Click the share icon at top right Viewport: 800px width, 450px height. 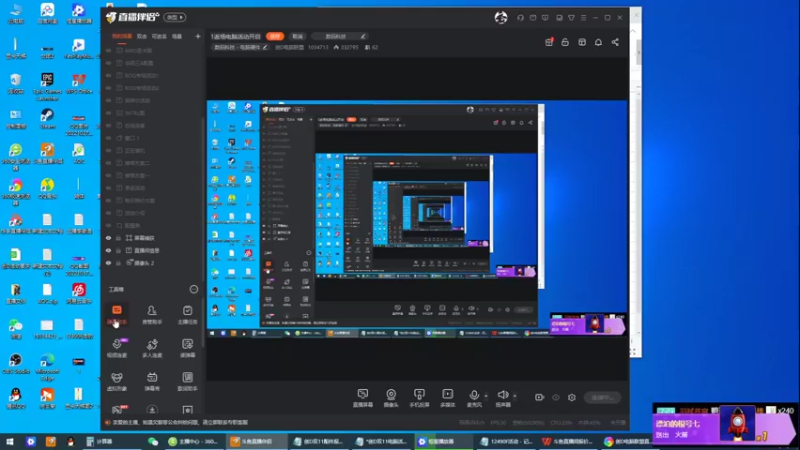click(x=615, y=42)
